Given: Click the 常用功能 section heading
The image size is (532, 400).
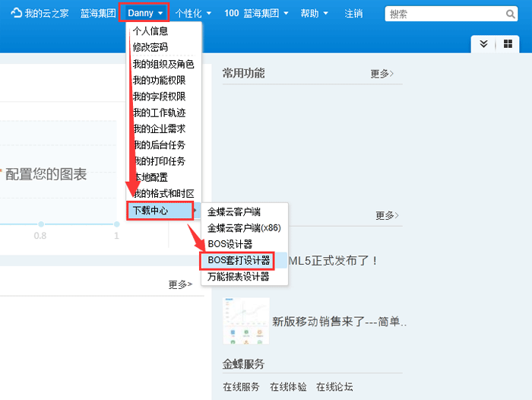Looking at the screenshot, I should [244, 73].
